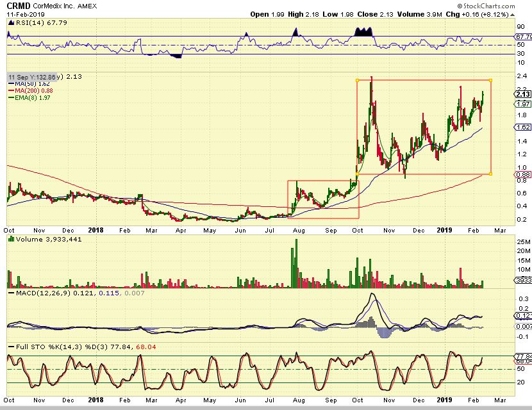Click the Volume legend bars icon
The height and width of the screenshot is (410, 532).
pos(11,239)
